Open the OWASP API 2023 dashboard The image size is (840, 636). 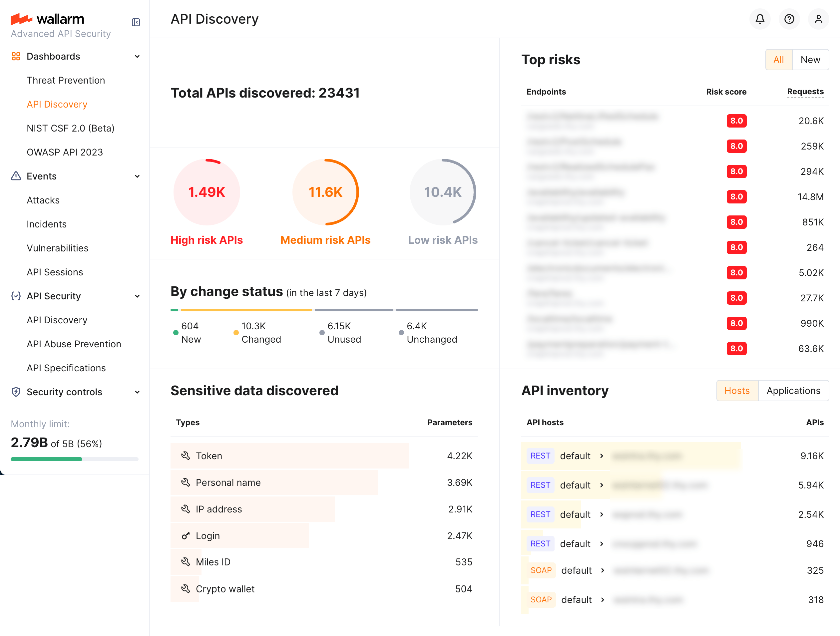click(65, 152)
